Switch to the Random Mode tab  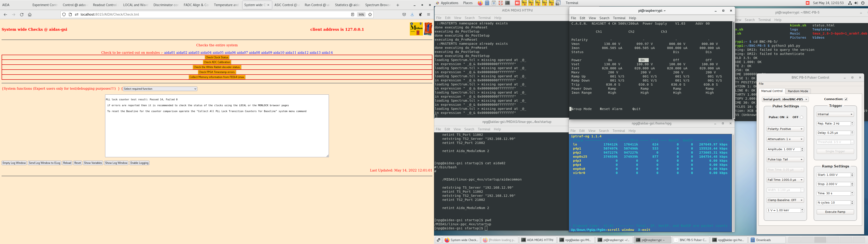[x=797, y=91]
